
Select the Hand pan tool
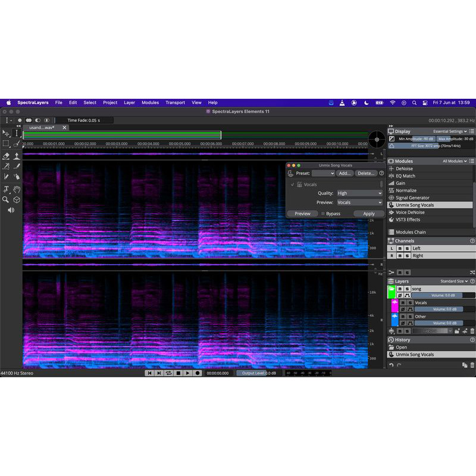point(17,189)
